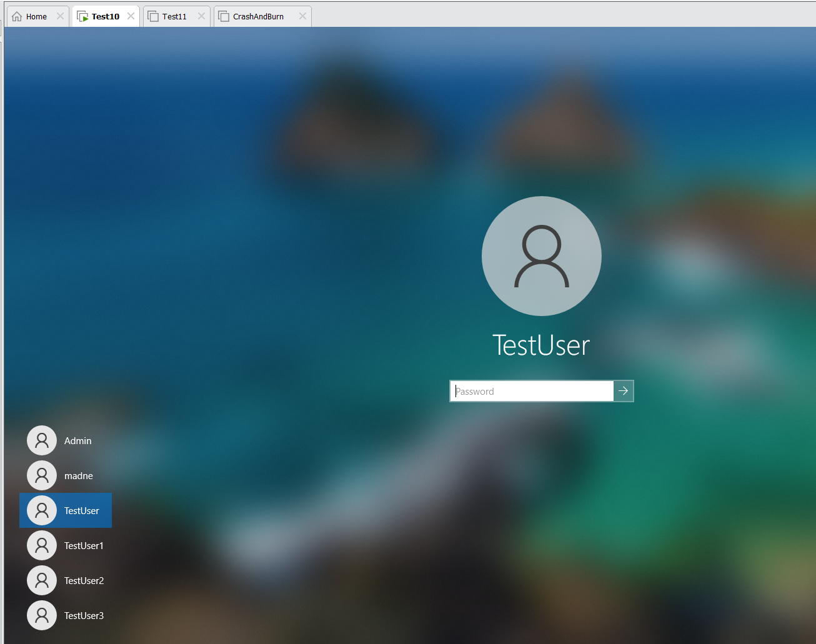Click the TestUser1 avatar icon
This screenshot has height=644, width=816.
point(42,545)
